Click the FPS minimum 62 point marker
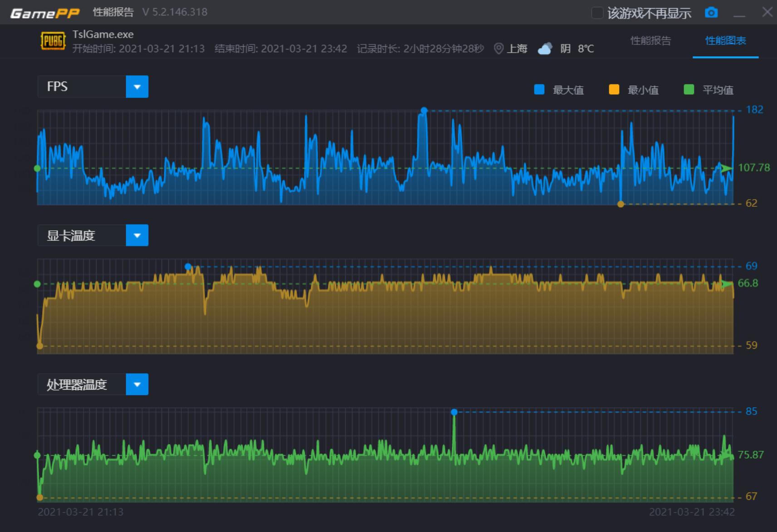Image resolution: width=777 pixels, height=532 pixels. [621, 204]
